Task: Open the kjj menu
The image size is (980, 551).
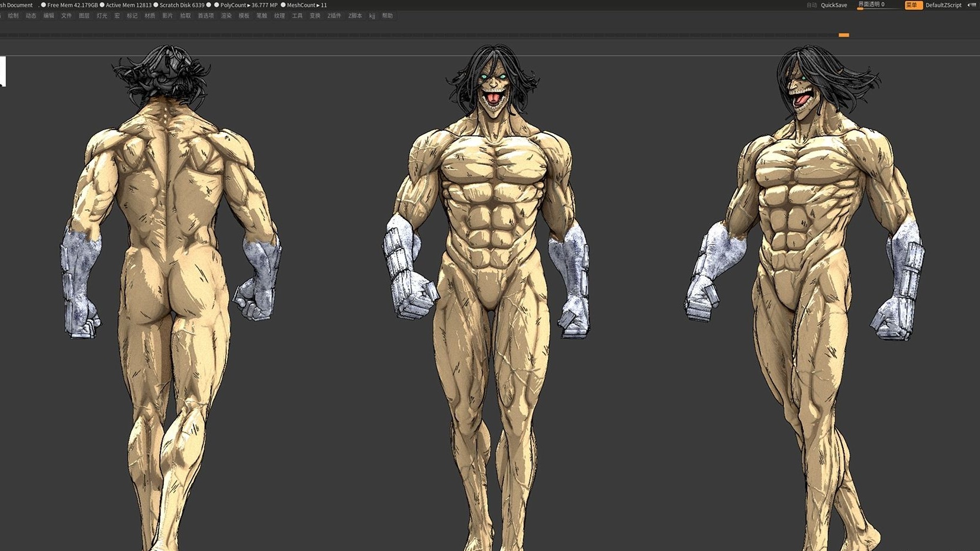Action: click(x=372, y=16)
